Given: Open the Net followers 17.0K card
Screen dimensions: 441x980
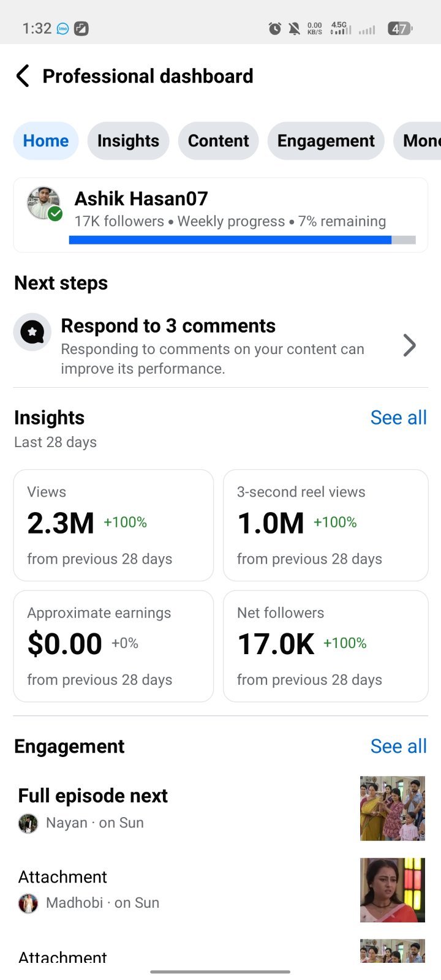Looking at the screenshot, I should tap(326, 646).
